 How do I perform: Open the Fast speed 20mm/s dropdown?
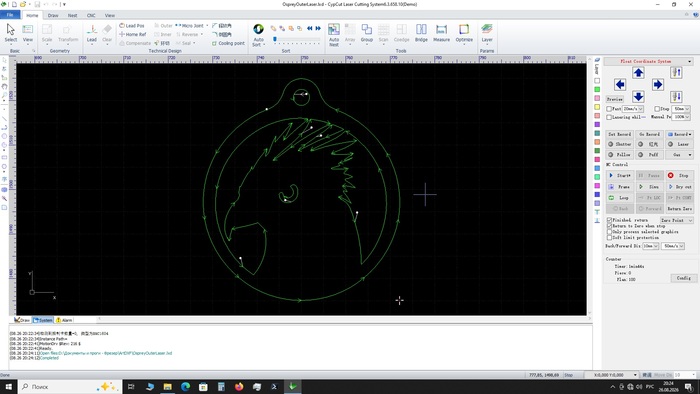click(x=633, y=109)
